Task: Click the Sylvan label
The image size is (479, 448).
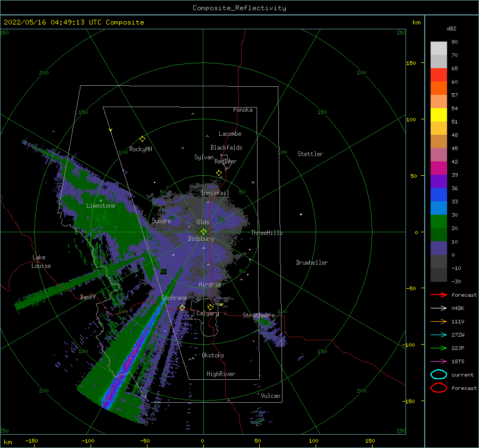Action: pos(204,157)
